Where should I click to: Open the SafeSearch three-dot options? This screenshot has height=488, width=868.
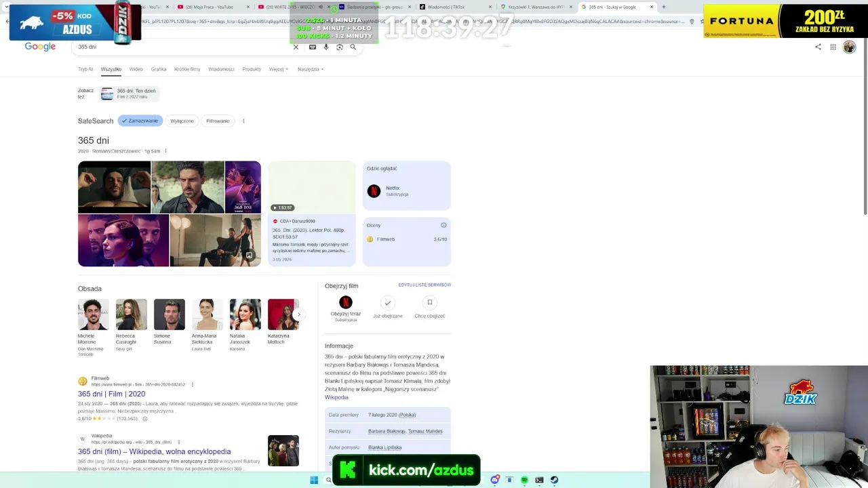point(243,121)
